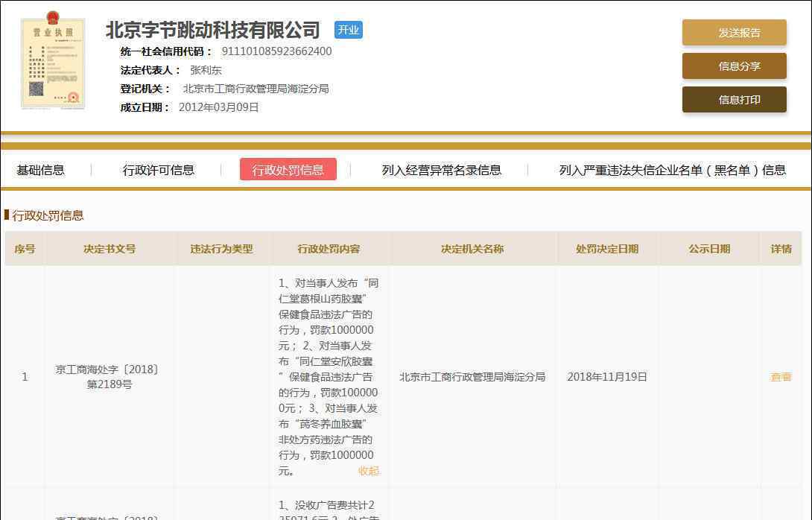Select the penalty date 2018年11月19日

coord(607,377)
